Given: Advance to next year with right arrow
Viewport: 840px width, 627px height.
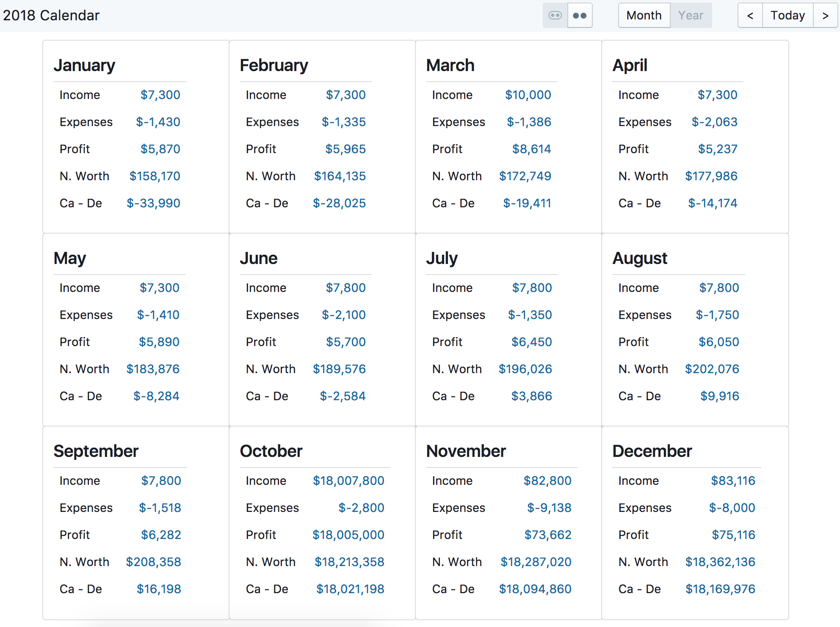Looking at the screenshot, I should click(825, 16).
